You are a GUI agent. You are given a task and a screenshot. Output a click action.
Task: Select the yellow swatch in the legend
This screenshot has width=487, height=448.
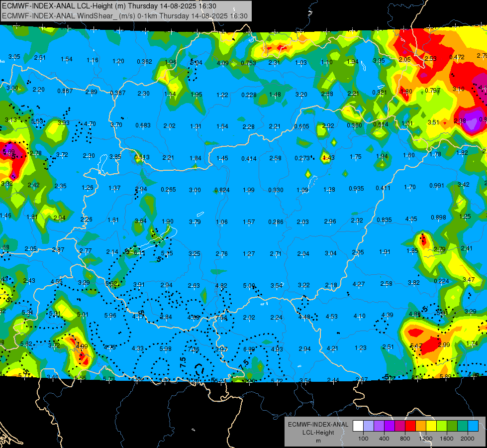[x=431, y=426]
